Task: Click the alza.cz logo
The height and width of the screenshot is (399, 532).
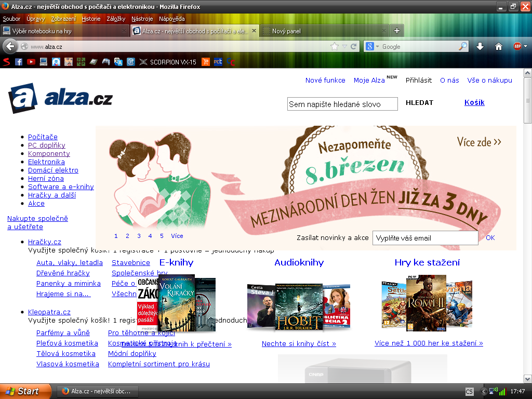Action: pyautogui.click(x=60, y=98)
